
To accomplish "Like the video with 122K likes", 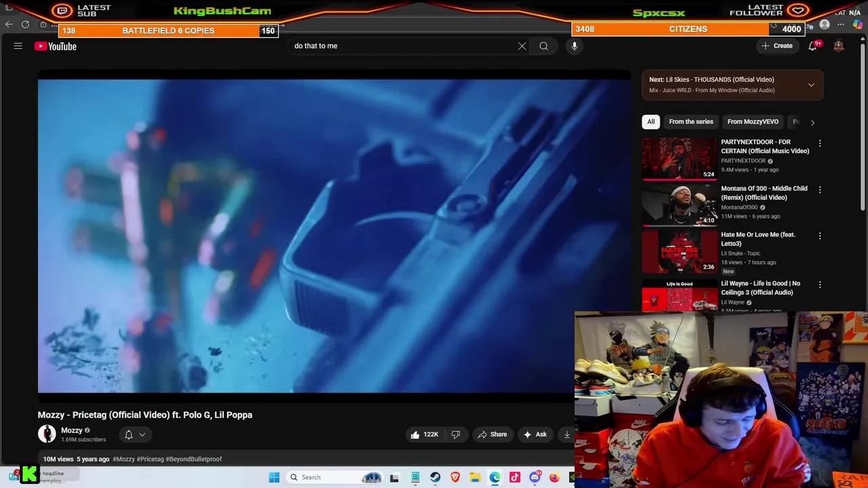I will [x=425, y=434].
